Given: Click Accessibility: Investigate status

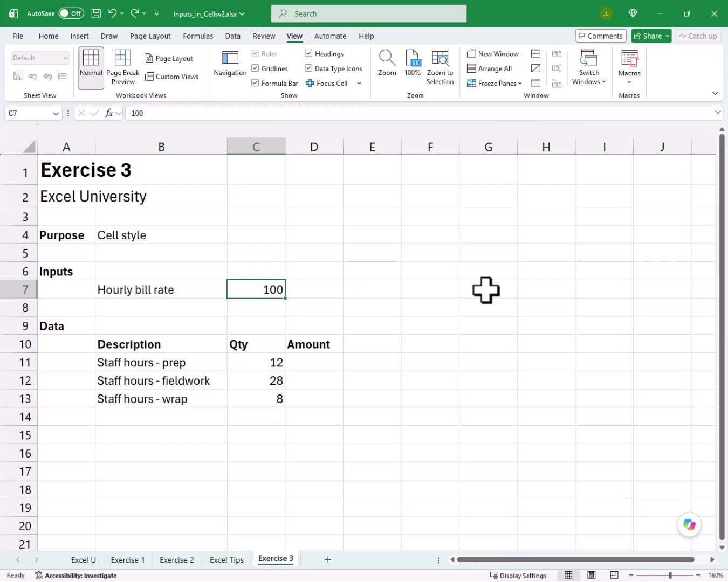Looking at the screenshot, I should coord(76,576).
